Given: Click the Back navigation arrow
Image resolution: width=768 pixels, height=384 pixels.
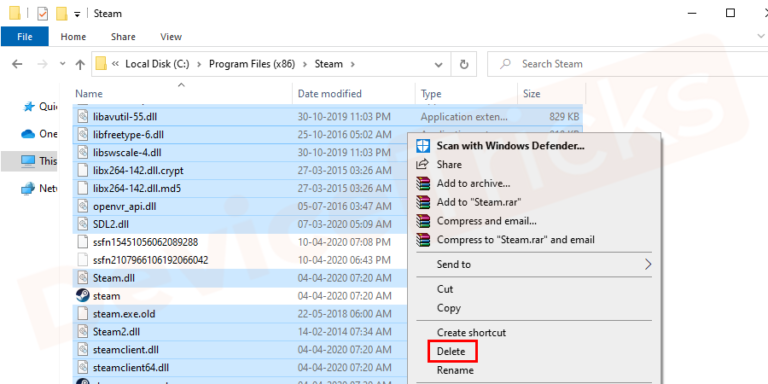Looking at the screenshot, I should 17,64.
